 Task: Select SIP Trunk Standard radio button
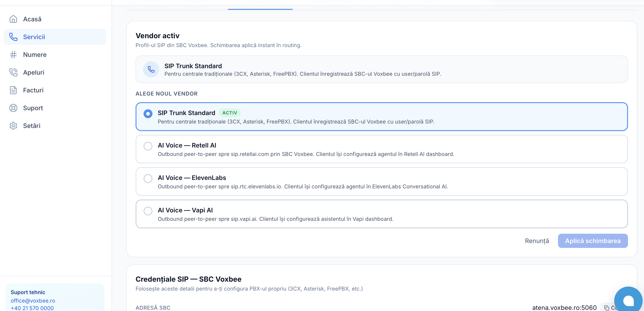click(x=148, y=114)
